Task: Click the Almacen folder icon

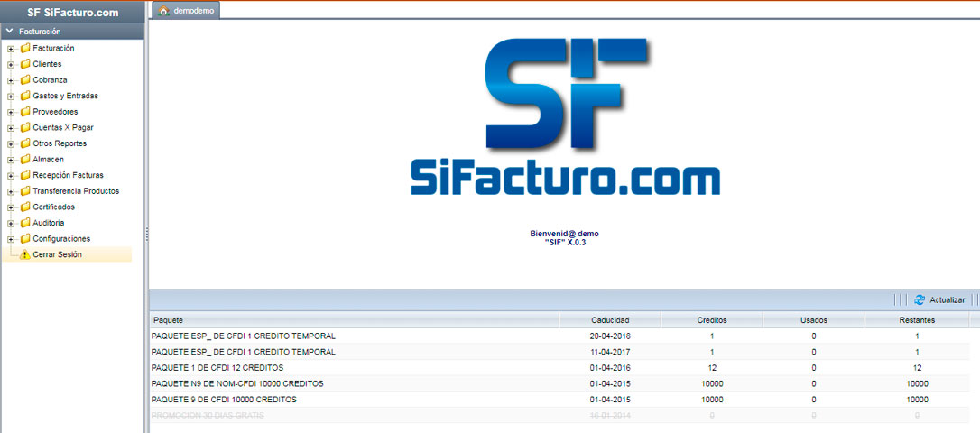Action: click(x=25, y=160)
